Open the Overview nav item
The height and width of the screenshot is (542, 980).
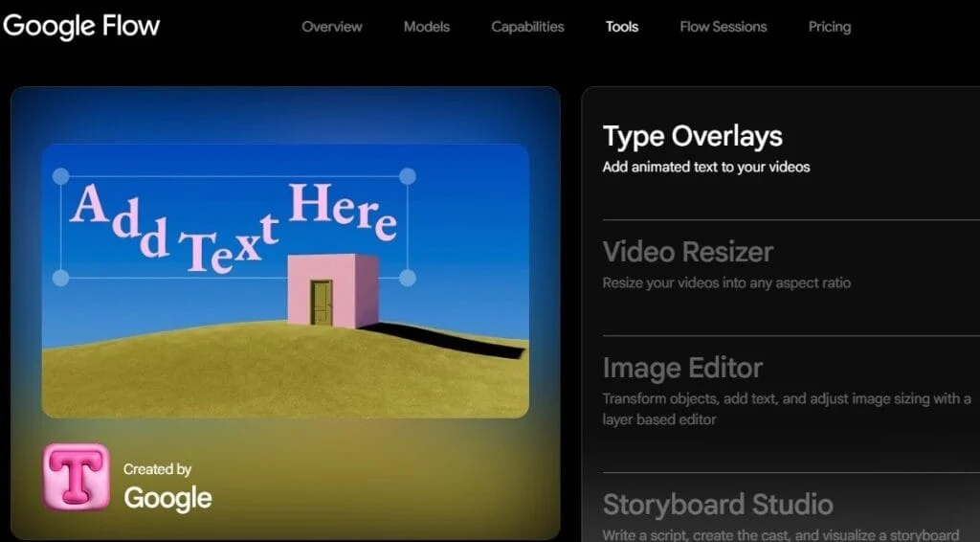[332, 27]
